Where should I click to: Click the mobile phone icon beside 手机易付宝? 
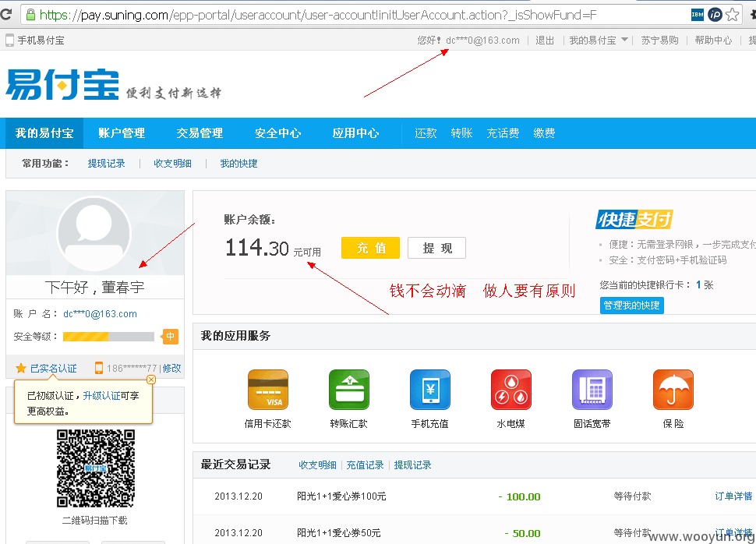(x=9, y=41)
